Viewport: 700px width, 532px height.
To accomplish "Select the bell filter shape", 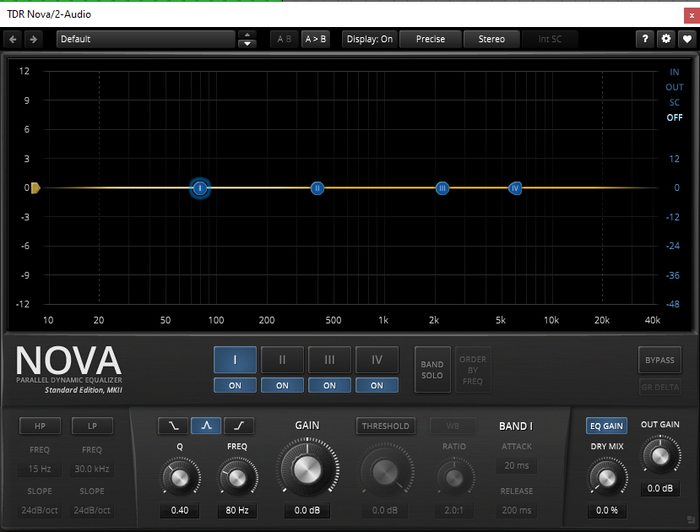I will (x=206, y=426).
